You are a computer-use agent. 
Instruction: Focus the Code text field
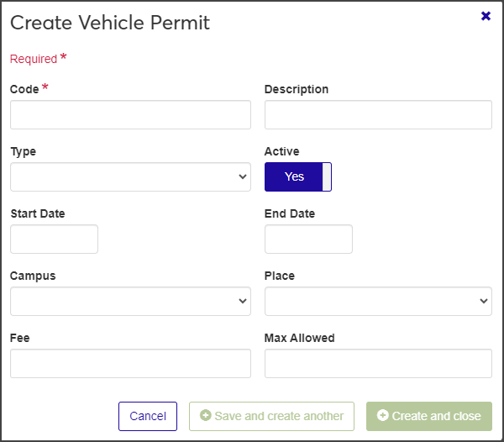tap(130, 114)
